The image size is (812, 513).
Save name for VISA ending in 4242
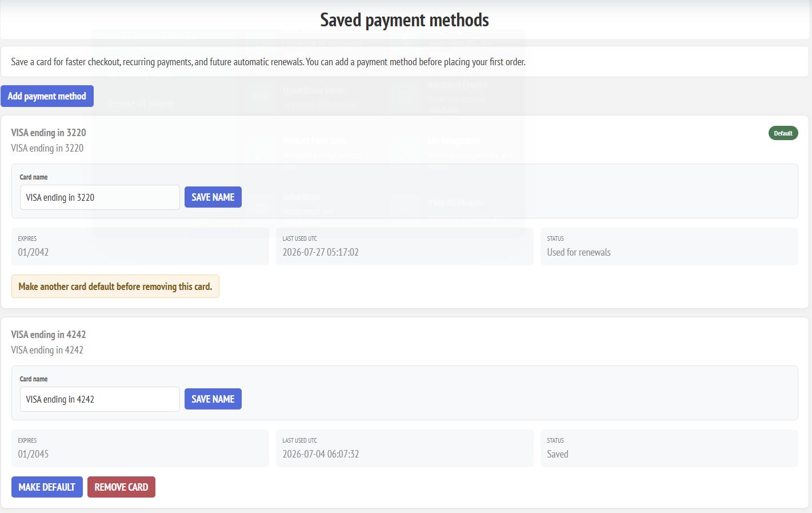(x=213, y=399)
